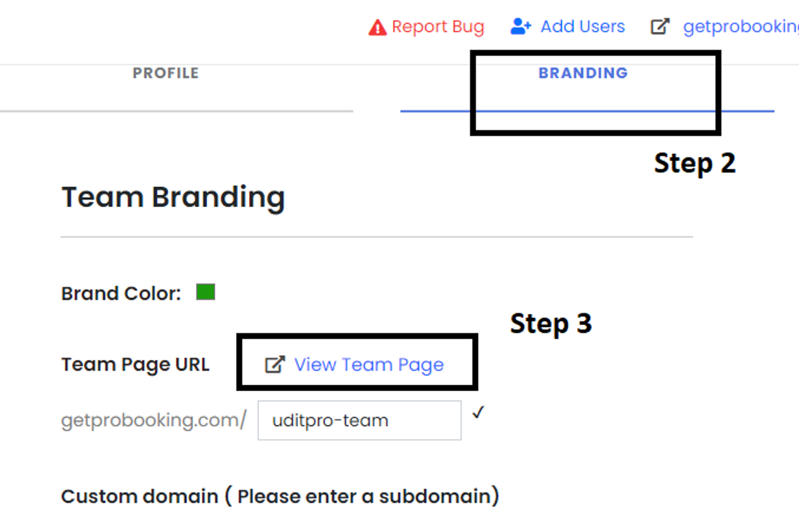Image resolution: width=799 pixels, height=532 pixels.
Task: Select the BRANDING tab
Action: (583, 73)
